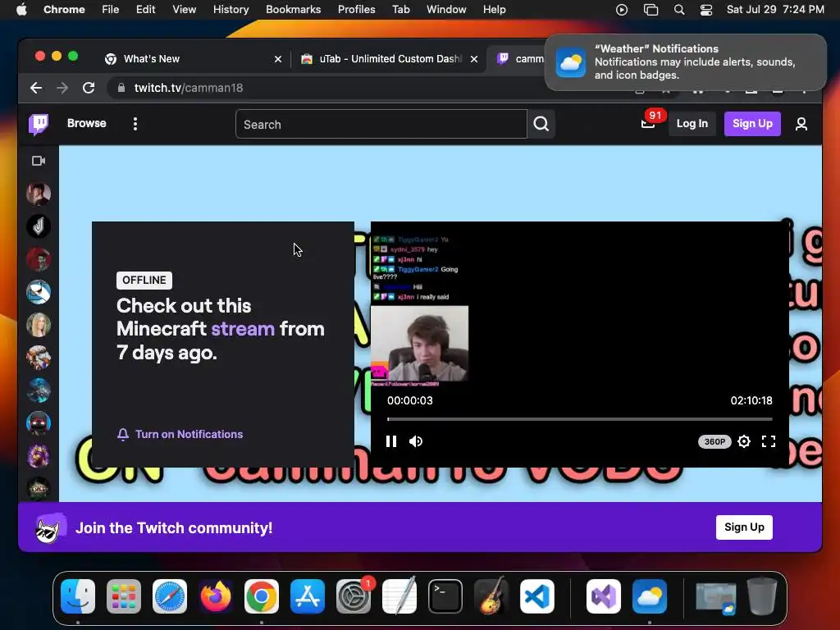Close the What's New tab

278,59
